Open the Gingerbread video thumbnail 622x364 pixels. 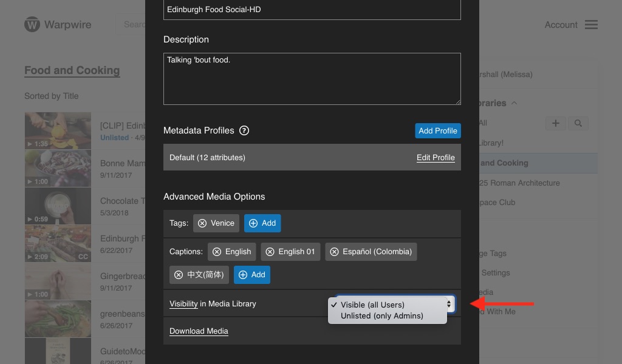[x=58, y=281]
